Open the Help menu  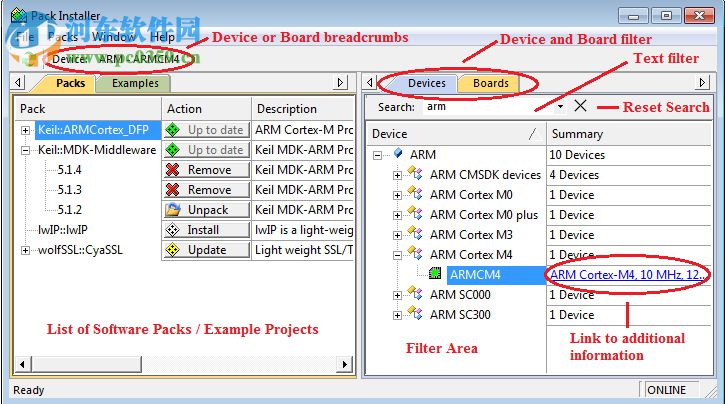(163, 37)
